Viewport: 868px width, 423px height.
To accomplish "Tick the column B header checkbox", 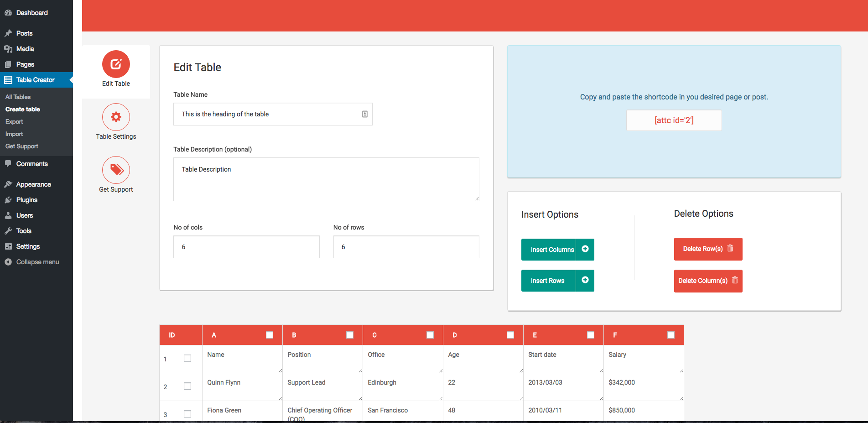I will [350, 335].
